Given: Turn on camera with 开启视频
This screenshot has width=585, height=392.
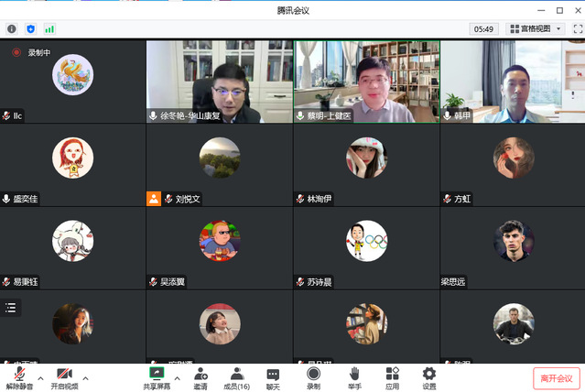Looking at the screenshot, I should pyautogui.click(x=64, y=377).
